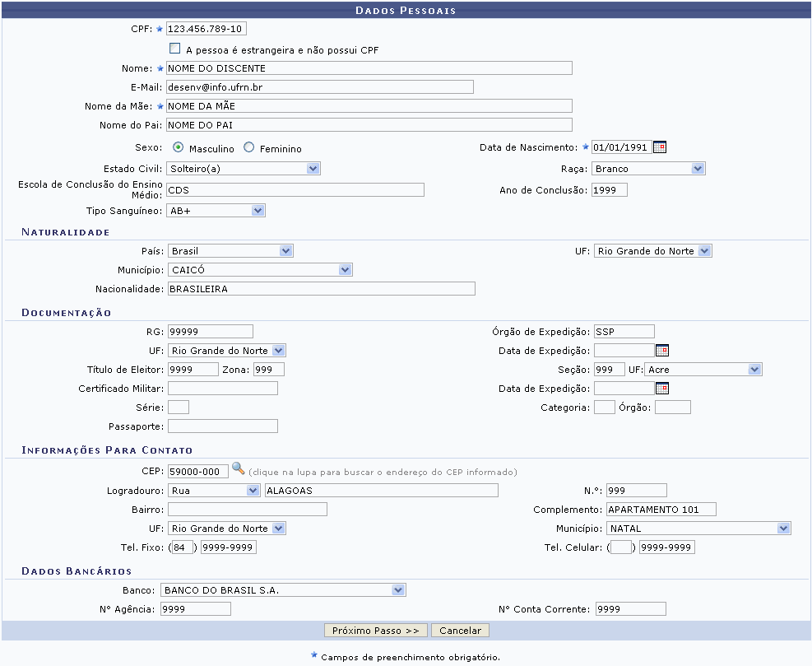Click the Próximo Passo button
The width and height of the screenshot is (812, 666).
(x=376, y=631)
